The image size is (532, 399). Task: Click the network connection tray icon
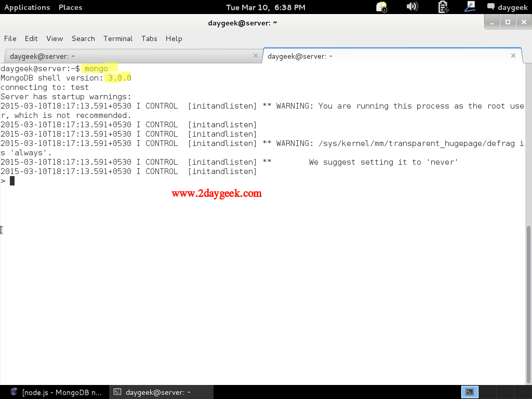(470, 7)
